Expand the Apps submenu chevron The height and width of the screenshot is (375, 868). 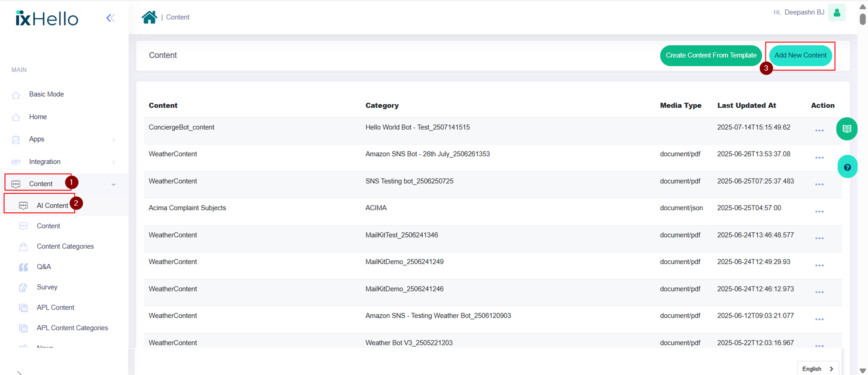click(114, 139)
